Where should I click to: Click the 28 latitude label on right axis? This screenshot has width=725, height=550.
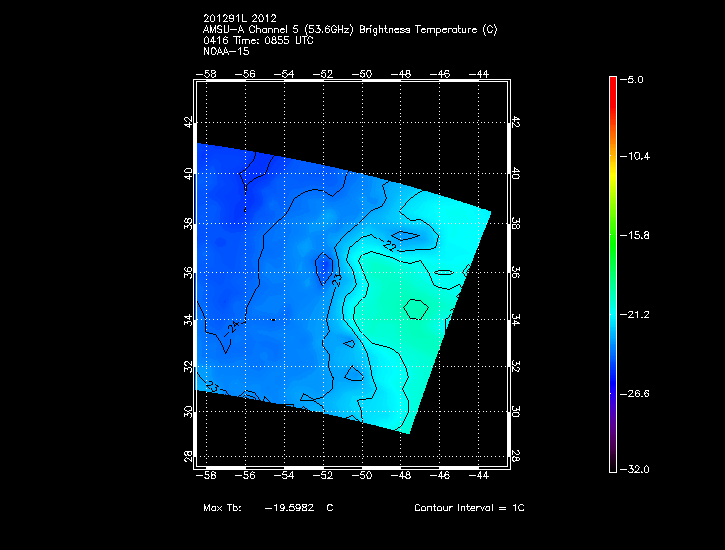(x=516, y=455)
